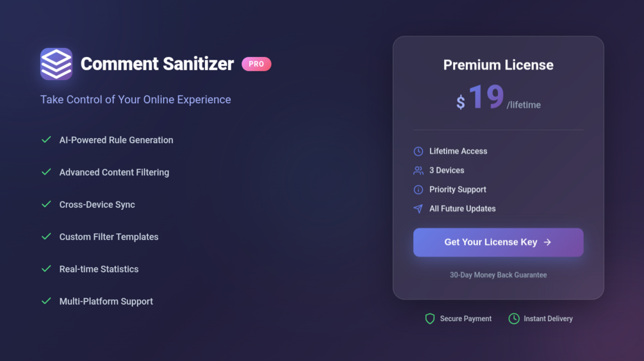Viewport: 644px width, 361px height.
Task: Click the pink PRO badge
Action: 256,64
